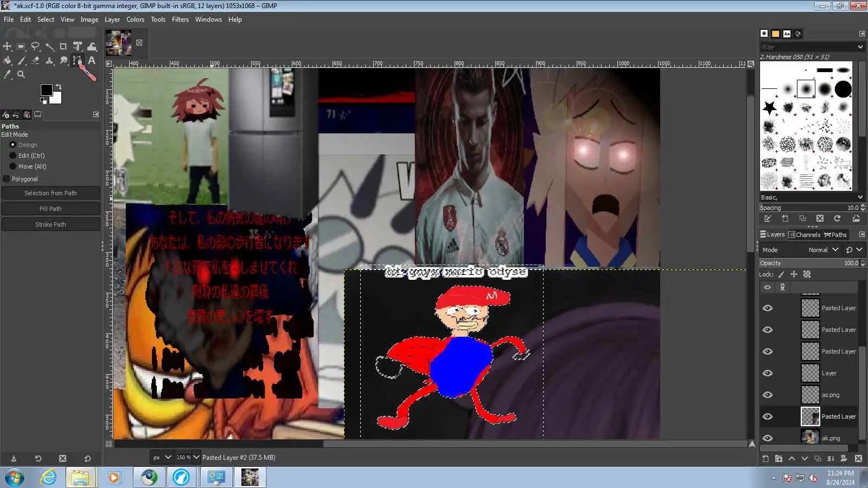Select the Paintbrush tool
Viewport: 868px width, 488px height.
[21, 61]
